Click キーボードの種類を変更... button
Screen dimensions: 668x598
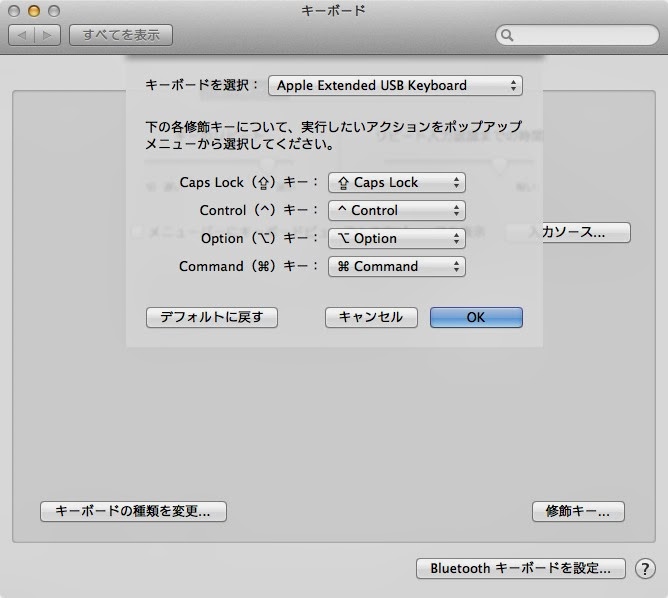133,511
